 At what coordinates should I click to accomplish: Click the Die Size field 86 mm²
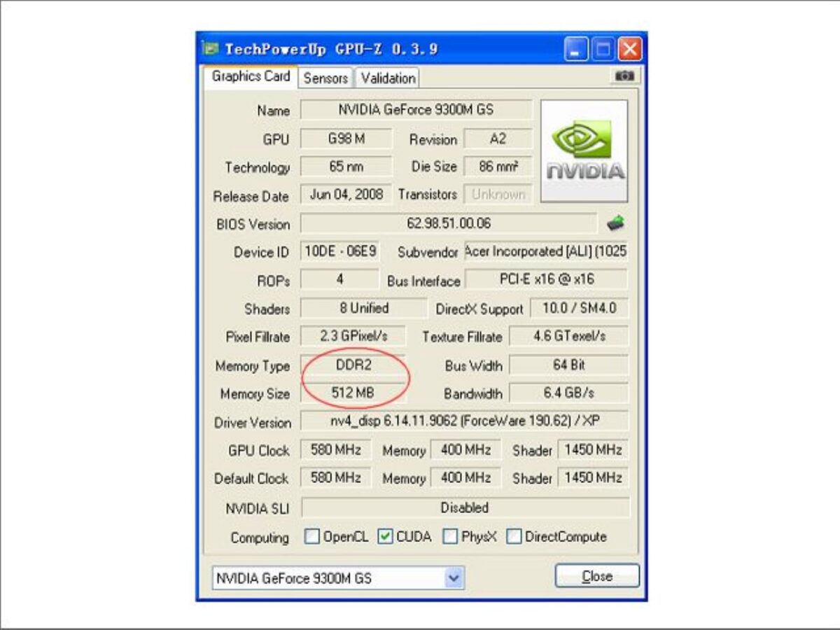point(498,167)
